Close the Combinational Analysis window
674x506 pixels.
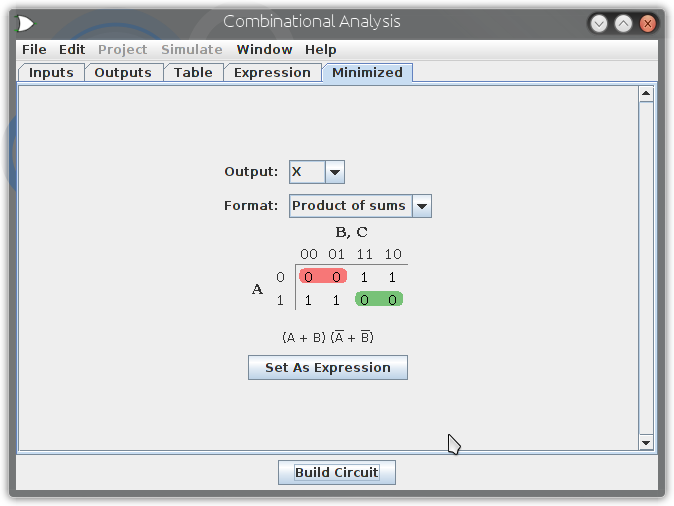[647, 23]
